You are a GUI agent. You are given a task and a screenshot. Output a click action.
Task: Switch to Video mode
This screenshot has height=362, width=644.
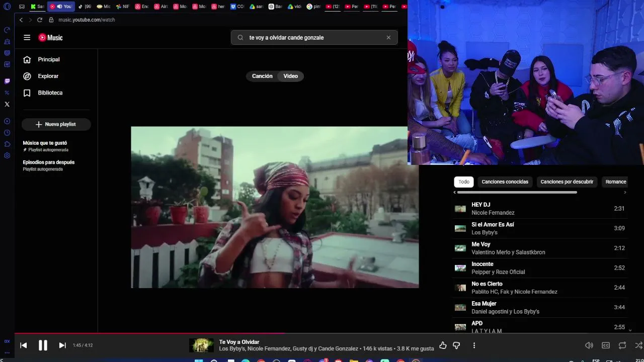(291, 76)
